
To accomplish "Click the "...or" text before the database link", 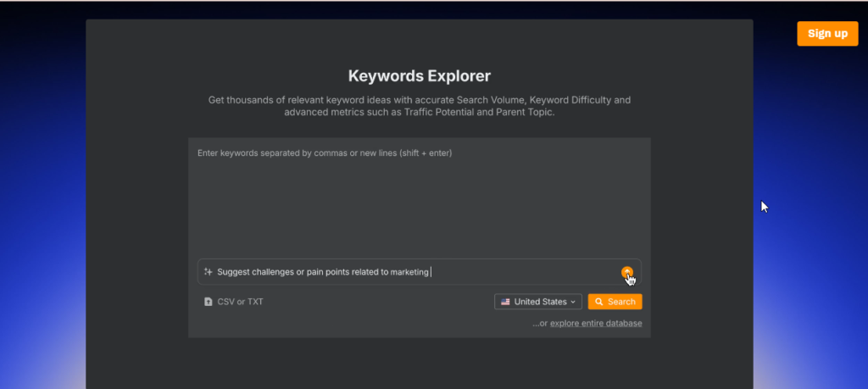I will pos(540,323).
